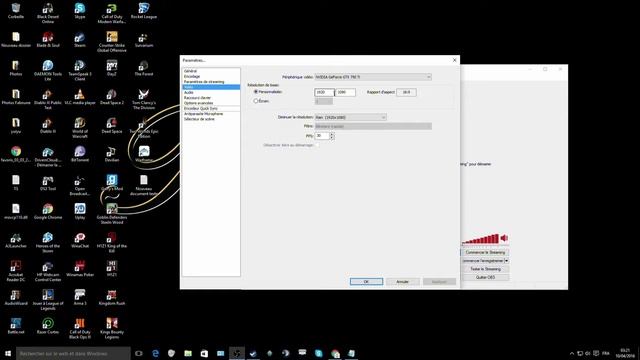Launch Razer Cortex desktop shortcut

pyautogui.click(x=48, y=326)
